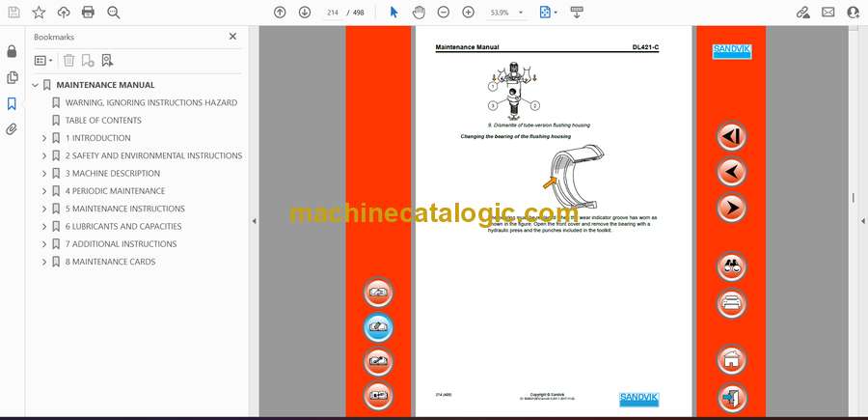This screenshot has width=868, height=420.
Task: Collapse the left navigation pane arrow
Action: point(254,221)
